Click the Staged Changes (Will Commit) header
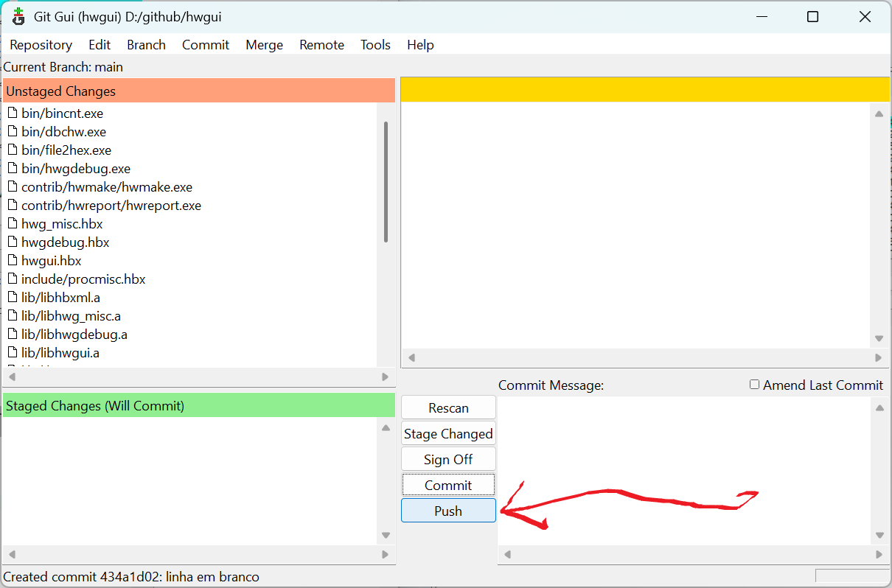892x588 pixels. tap(199, 406)
